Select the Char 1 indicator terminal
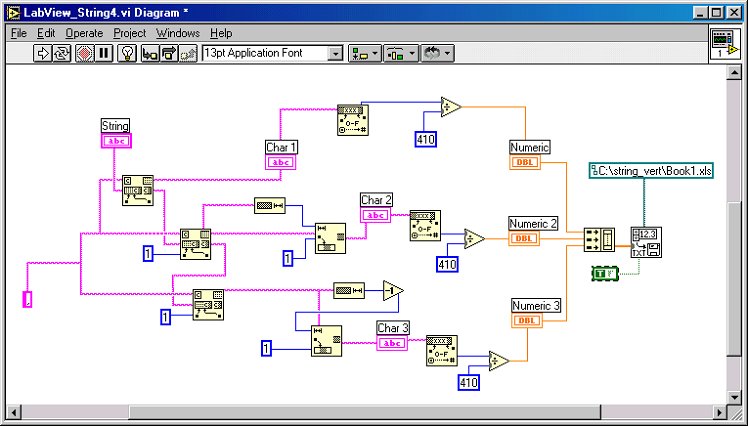Screen dimensions: 748x426 280,162
